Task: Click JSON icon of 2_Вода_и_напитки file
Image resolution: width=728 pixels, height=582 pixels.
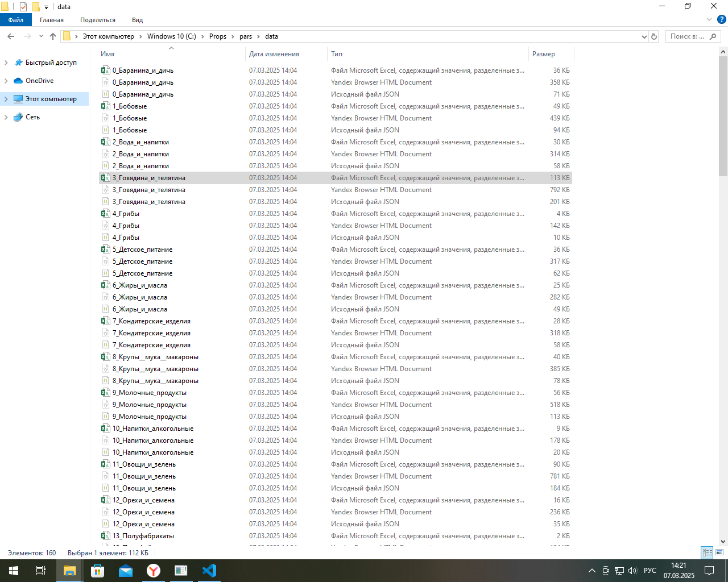Action: [x=105, y=166]
